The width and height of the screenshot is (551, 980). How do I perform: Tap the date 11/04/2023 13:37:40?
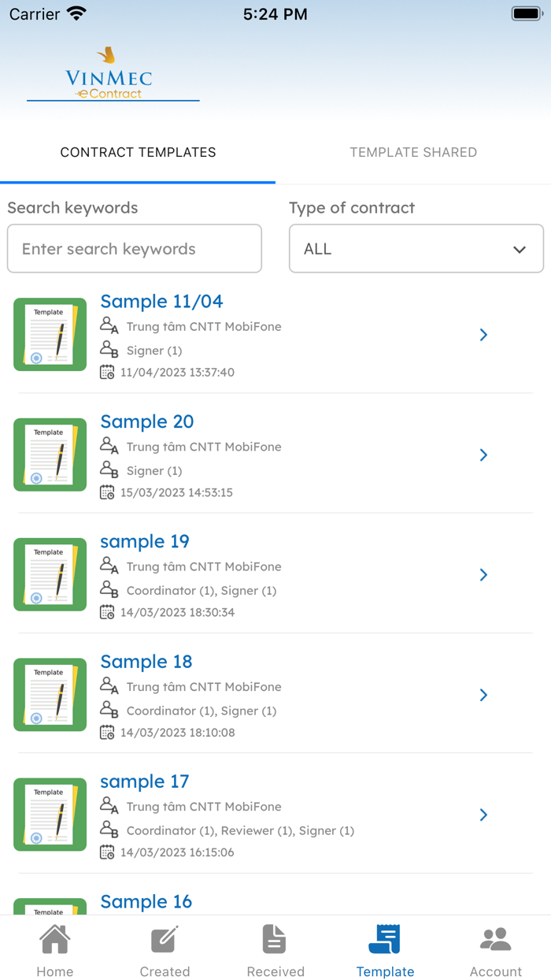click(x=177, y=373)
